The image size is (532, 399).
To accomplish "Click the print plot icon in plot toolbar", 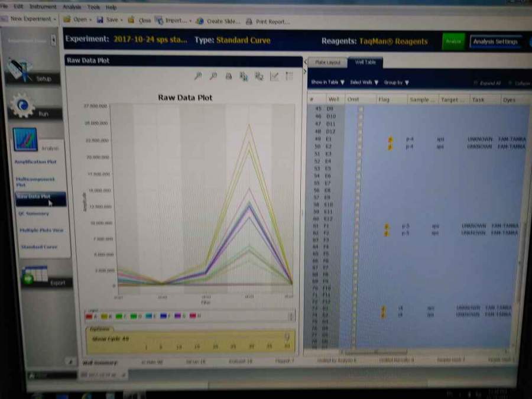I will pos(229,77).
